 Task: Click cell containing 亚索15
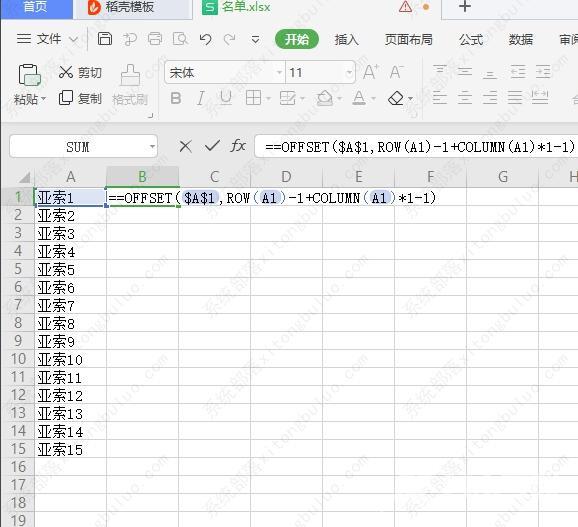(x=70, y=449)
